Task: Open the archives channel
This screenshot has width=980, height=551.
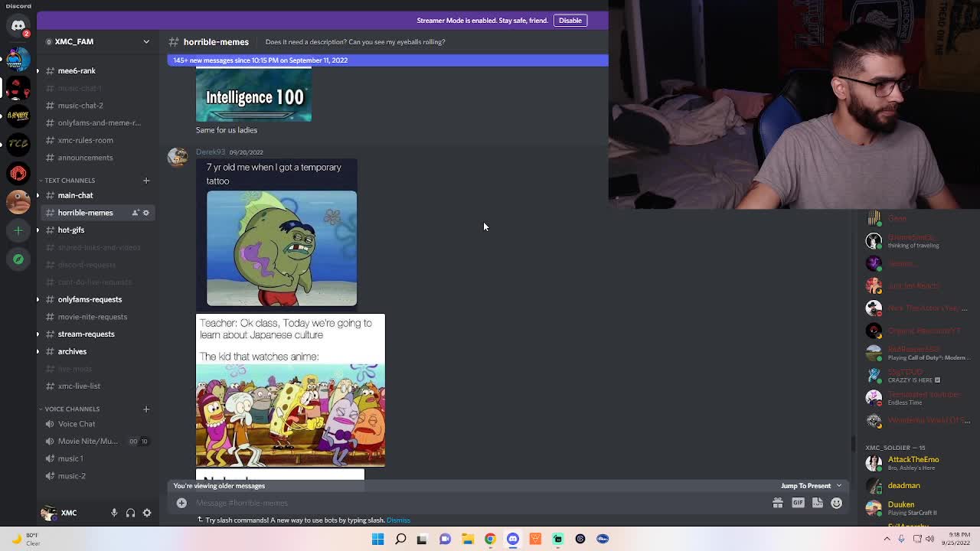Action: [98, 351]
